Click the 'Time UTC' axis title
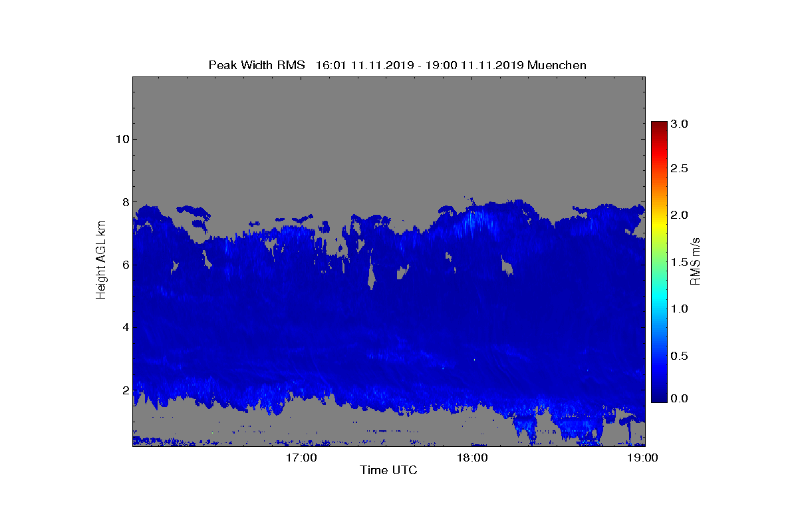This screenshot has height=532, width=798. (x=388, y=470)
